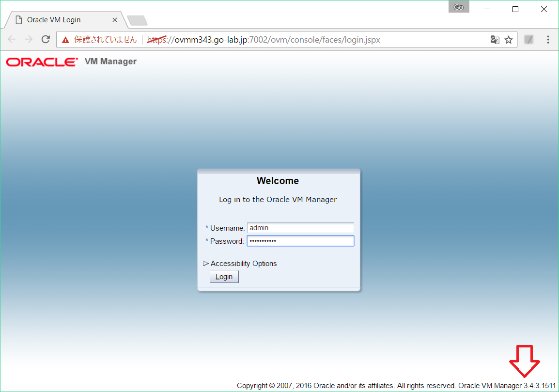The image size is (559, 392).
Task: Click the Oracle logo in the header
Action: 41,62
